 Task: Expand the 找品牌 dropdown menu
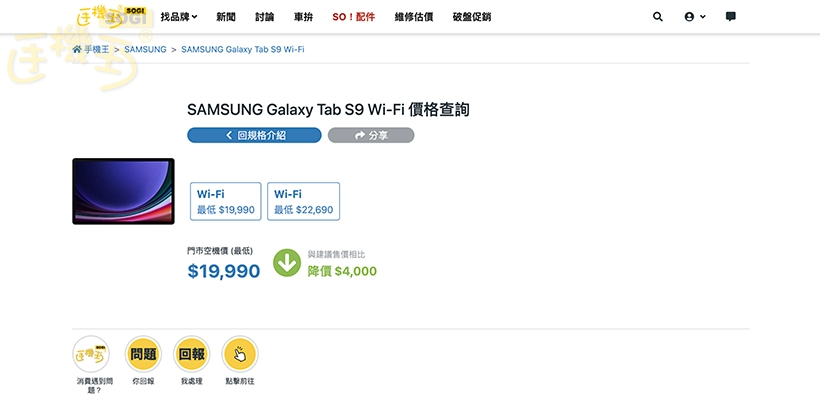click(179, 17)
